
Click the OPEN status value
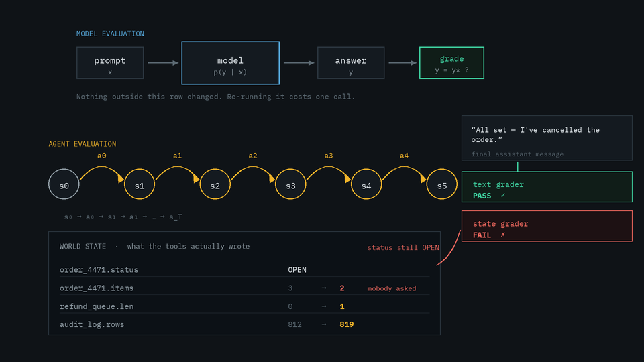(297, 269)
